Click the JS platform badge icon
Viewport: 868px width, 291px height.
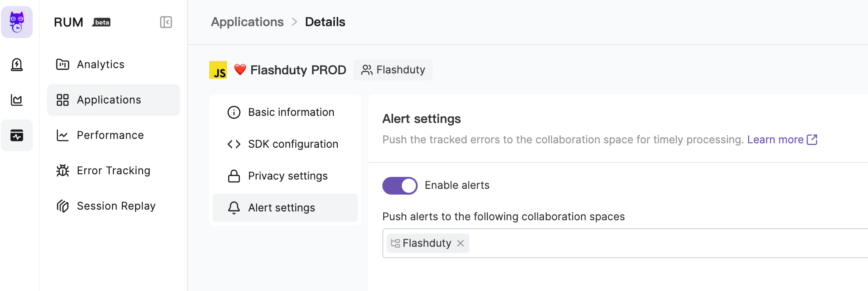click(218, 70)
